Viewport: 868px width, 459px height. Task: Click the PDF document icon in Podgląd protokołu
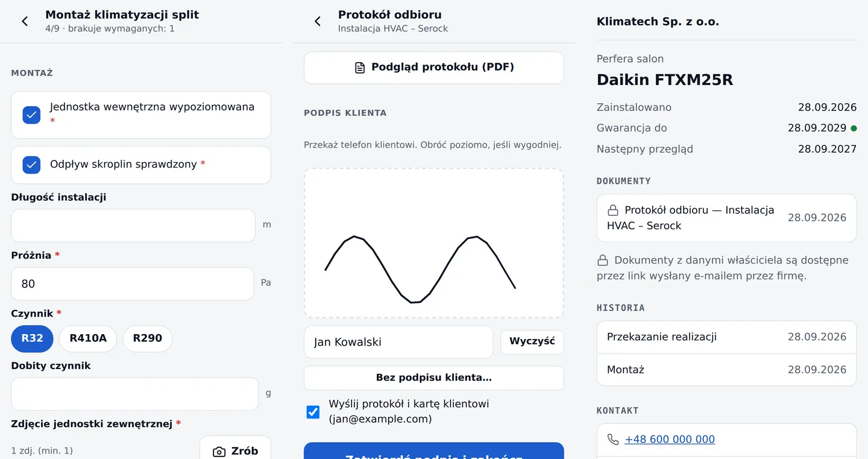(x=360, y=68)
